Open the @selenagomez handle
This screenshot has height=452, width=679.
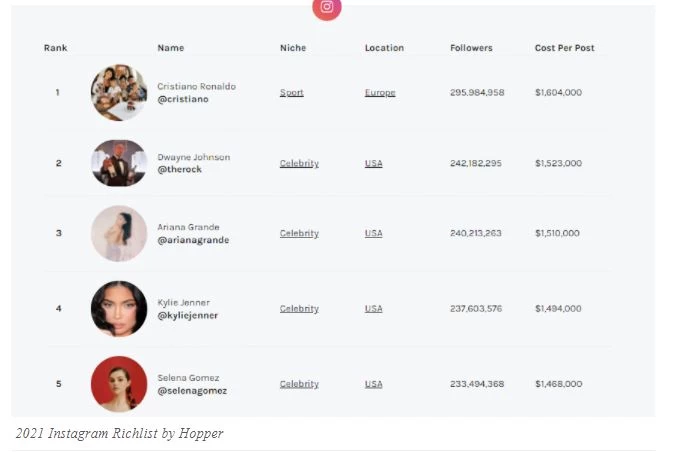coord(192,391)
